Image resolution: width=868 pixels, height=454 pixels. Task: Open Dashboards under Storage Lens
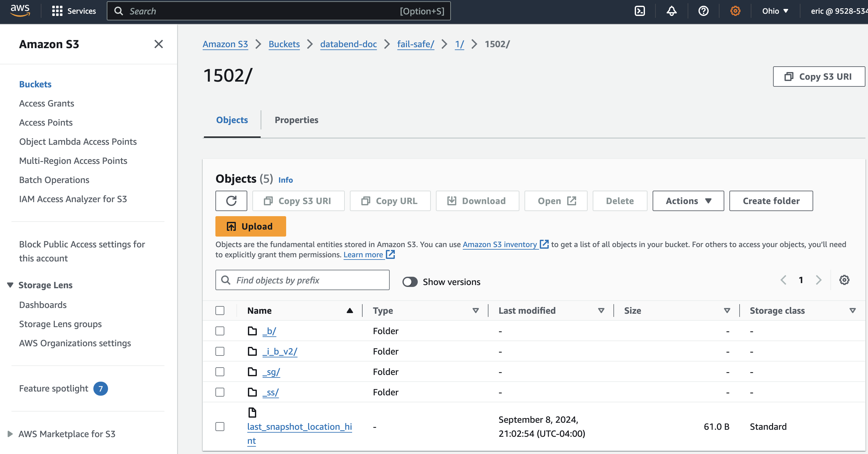pyautogui.click(x=43, y=305)
